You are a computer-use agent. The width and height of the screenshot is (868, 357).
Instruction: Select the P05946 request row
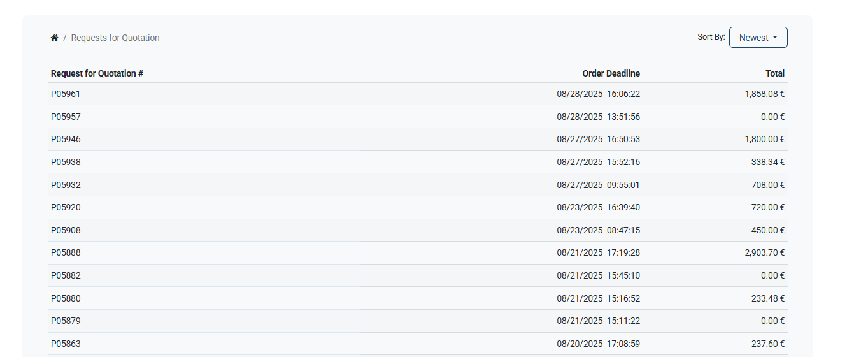(x=418, y=139)
